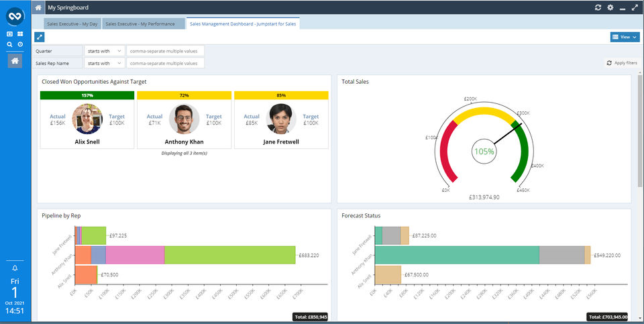This screenshot has width=644, height=324.
Task: Open the four-tile grid icon in the sidebar
Action: coord(20,34)
